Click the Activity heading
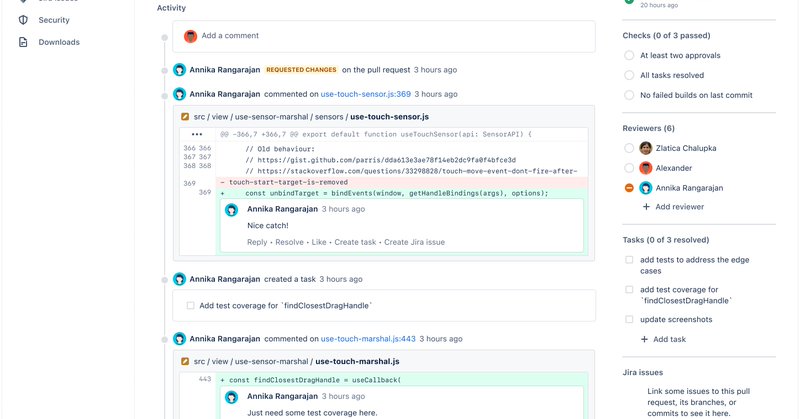Viewport: 800px width, 419px height. pyautogui.click(x=171, y=8)
